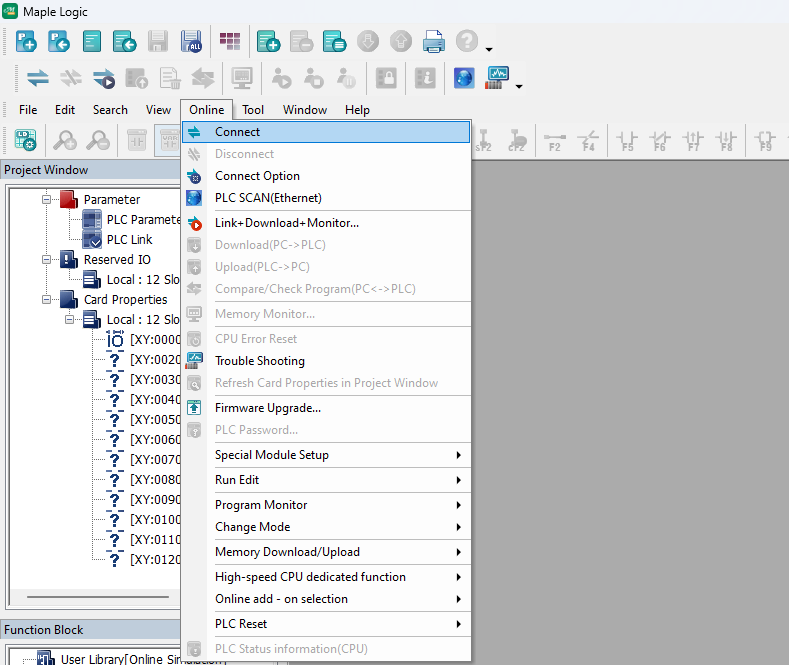Click the F2 horizontal line ladder icon
This screenshot has height=665, width=789.
[x=555, y=141]
